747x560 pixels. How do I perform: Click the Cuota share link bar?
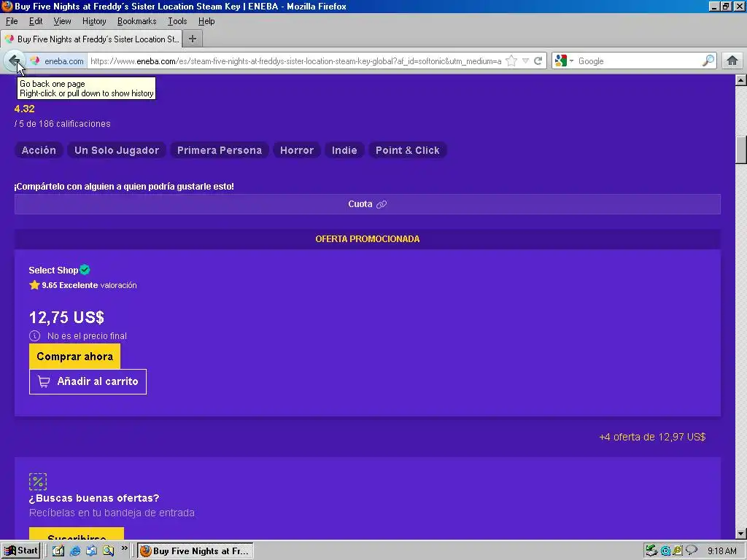click(368, 204)
